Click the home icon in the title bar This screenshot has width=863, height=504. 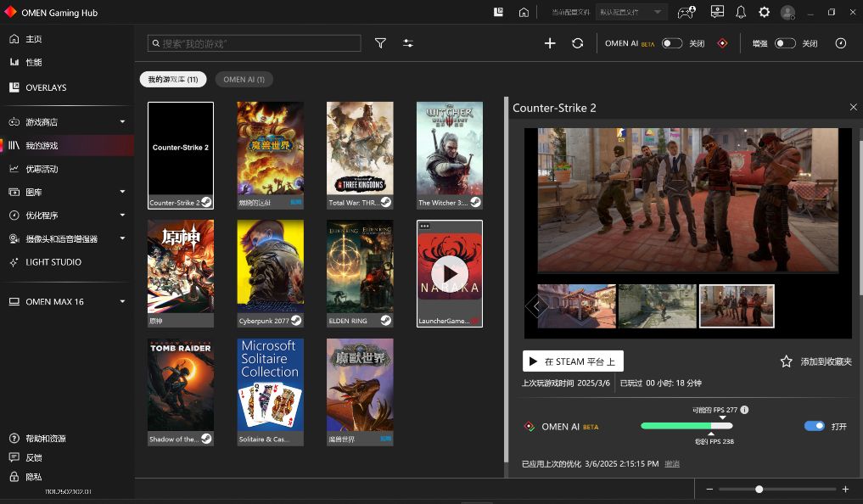pyautogui.click(x=524, y=12)
